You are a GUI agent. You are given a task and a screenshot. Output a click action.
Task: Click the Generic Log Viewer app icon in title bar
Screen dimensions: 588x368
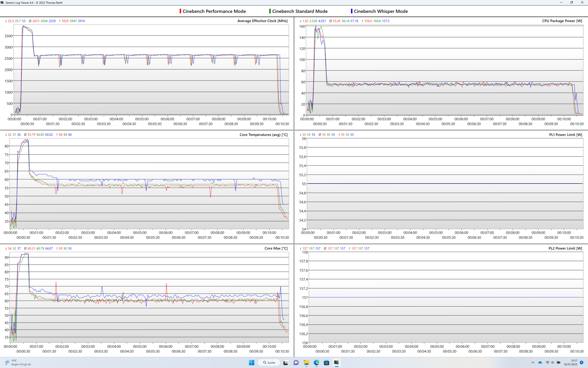(x=2, y=2)
